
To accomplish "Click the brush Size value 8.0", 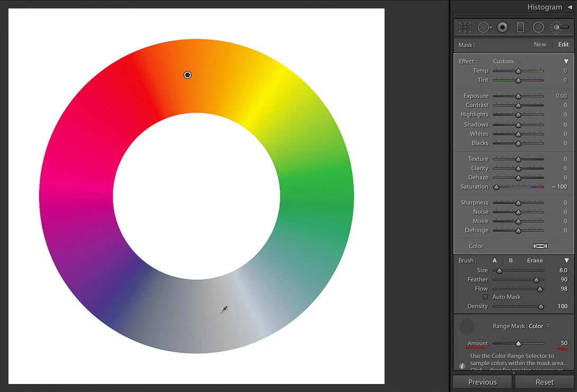I will click(563, 270).
